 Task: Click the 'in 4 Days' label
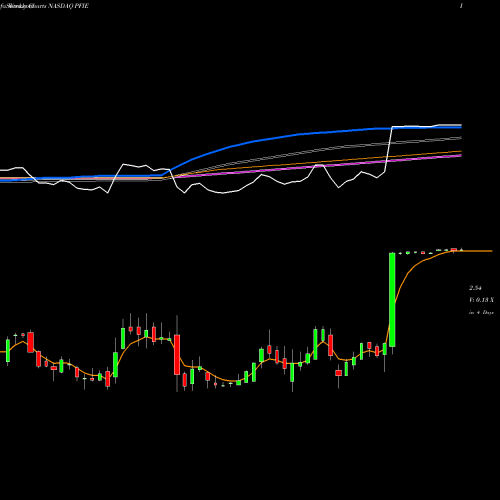pos(481,313)
